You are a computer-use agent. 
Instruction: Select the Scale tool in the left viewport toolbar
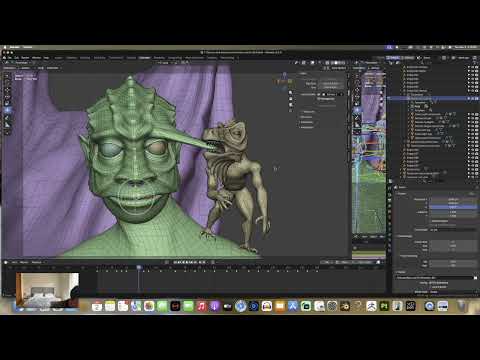coord(7,104)
